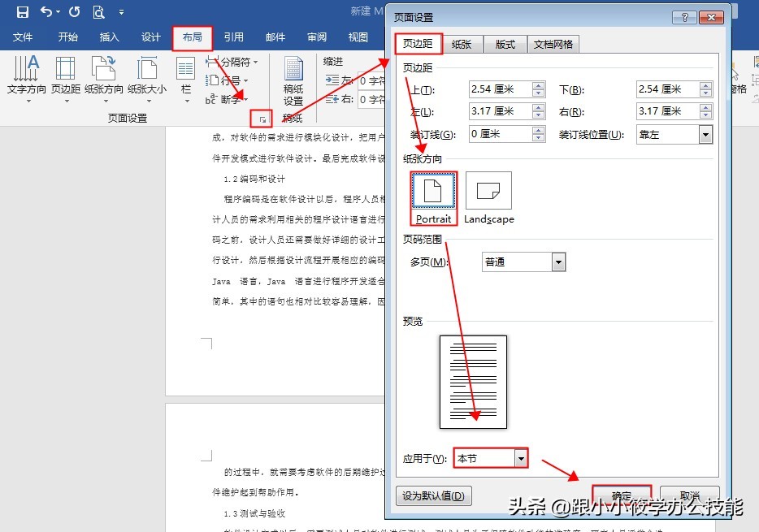Switch to the 文档网格 tab in dialog
This screenshot has width=759, height=532.
553,45
